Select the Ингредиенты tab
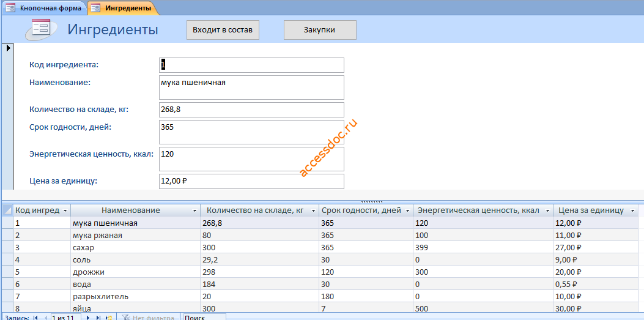 click(x=122, y=8)
